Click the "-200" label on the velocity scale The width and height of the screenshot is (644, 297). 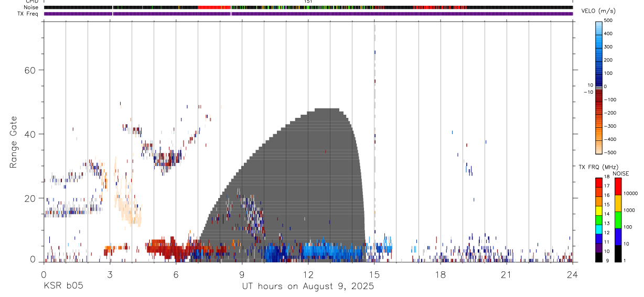610,113
